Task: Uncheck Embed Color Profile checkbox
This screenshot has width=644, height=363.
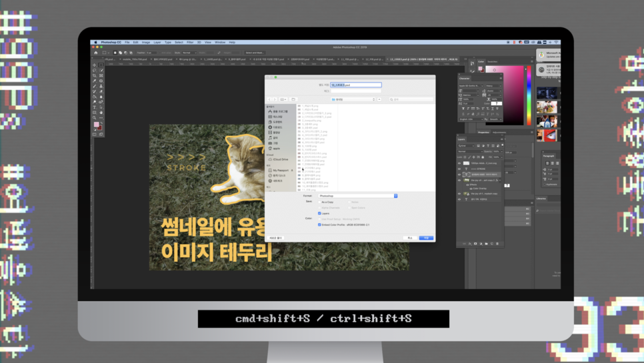Action: tap(319, 224)
